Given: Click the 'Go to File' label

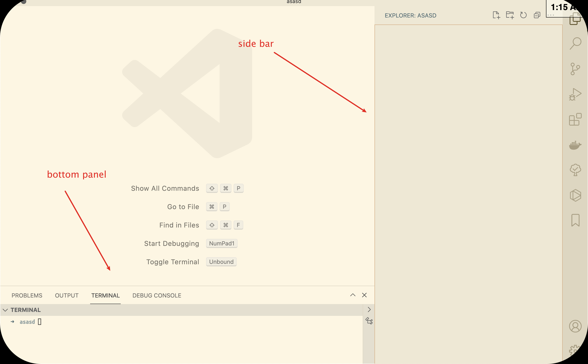Looking at the screenshot, I should (x=183, y=207).
